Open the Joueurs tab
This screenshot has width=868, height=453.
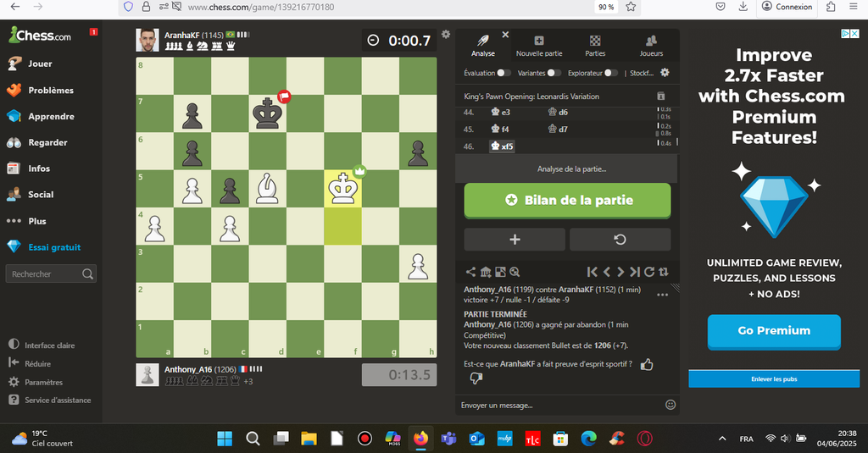pyautogui.click(x=651, y=46)
